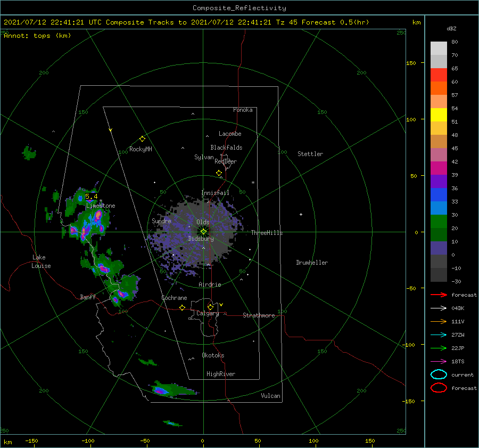Viewport: 479px width, 448px height.
Task: Pick the bright yellow 54-51 dBZ swatch
Action: (439, 115)
